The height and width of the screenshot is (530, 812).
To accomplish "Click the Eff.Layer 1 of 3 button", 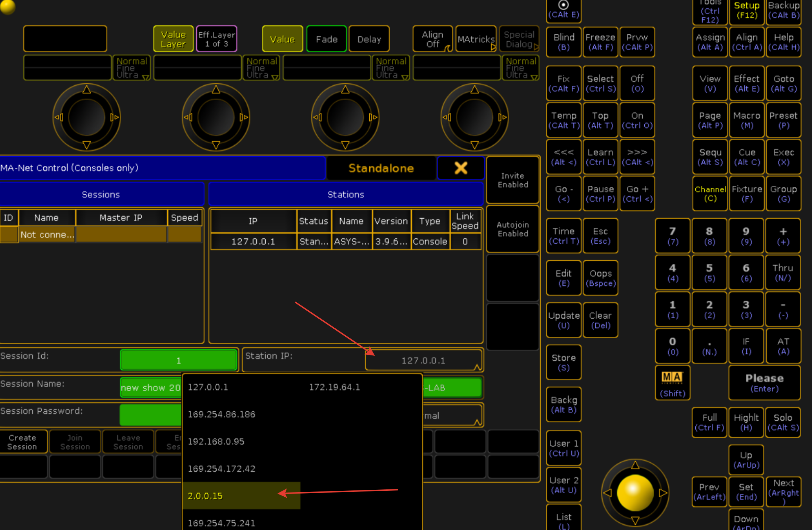I will click(216, 39).
